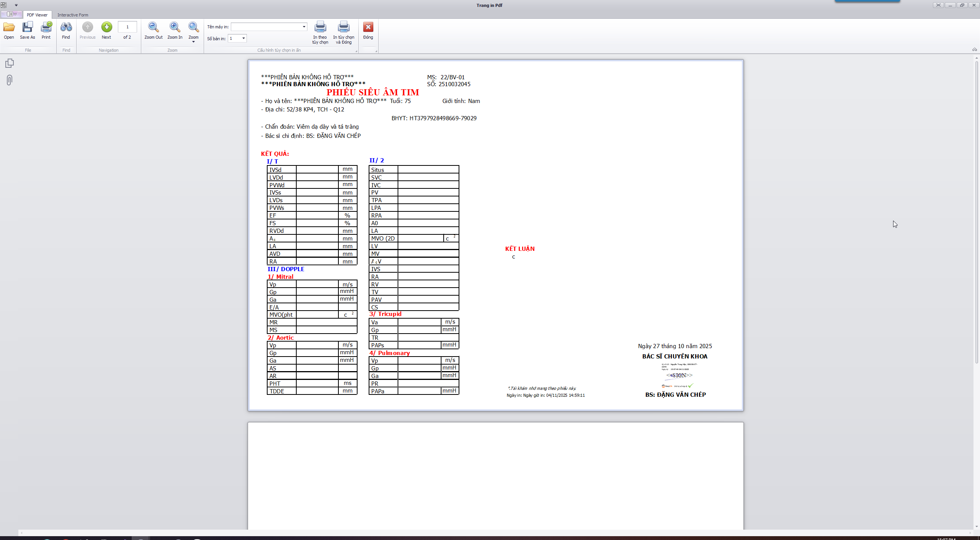Collapse the ribbon with the chevron
This screenshot has width=980, height=540.
(x=974, y=50)
